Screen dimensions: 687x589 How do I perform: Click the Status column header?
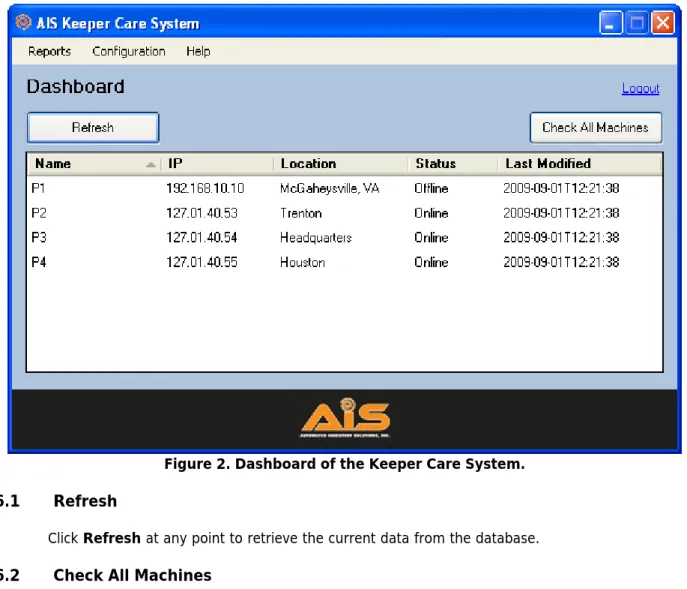pyautogui.click(x=453, y=164)
